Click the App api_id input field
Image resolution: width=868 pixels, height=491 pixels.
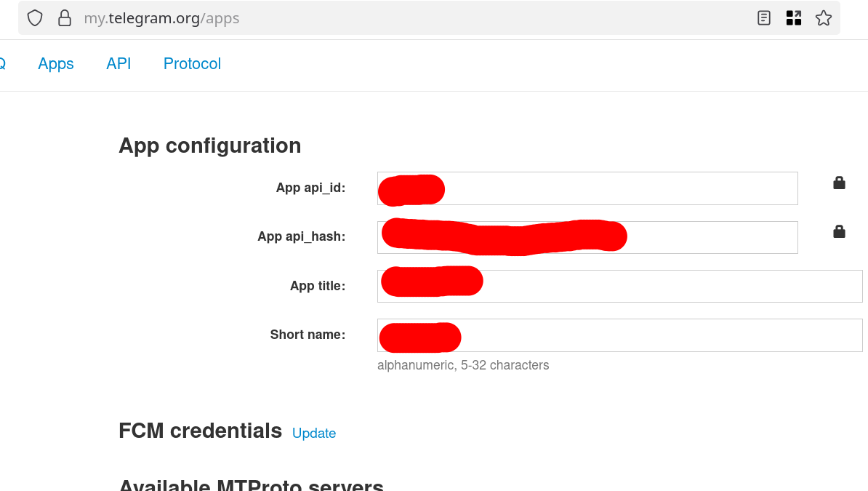tap(587, 188)
